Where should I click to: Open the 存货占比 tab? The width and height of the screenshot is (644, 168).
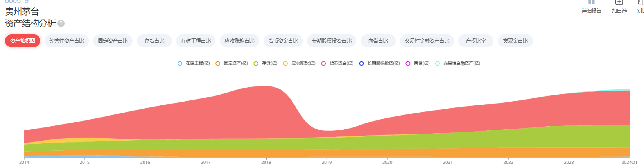click(x=154, y=41)
